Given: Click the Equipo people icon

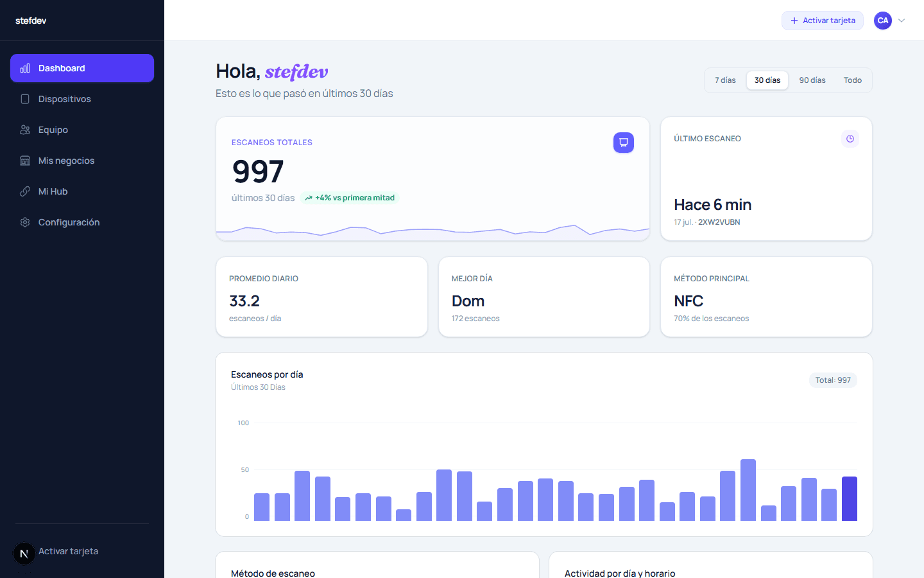Looking at the screenshot, I should click(x=25, y=130).
